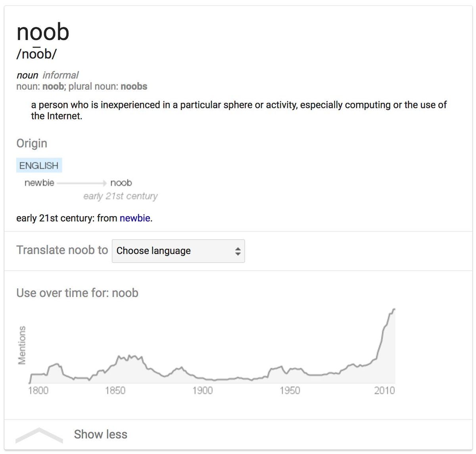
Task: Collapse the card with Show less
Action: click(x=100, y=435)
